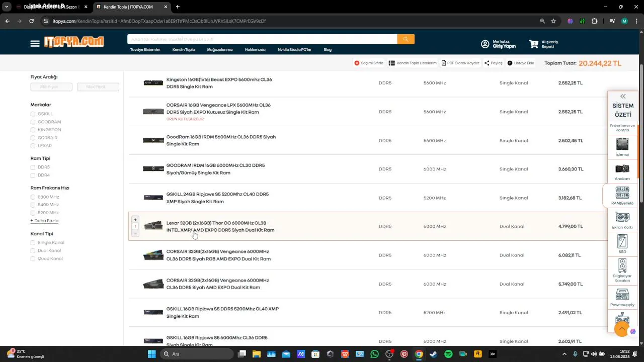
Task: Check the GOODRAM brand filter
Action: click(x=33, y=122)
